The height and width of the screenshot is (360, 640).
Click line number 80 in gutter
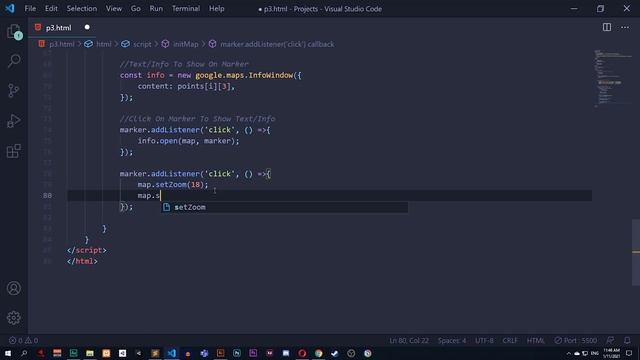tap(47, 196)
